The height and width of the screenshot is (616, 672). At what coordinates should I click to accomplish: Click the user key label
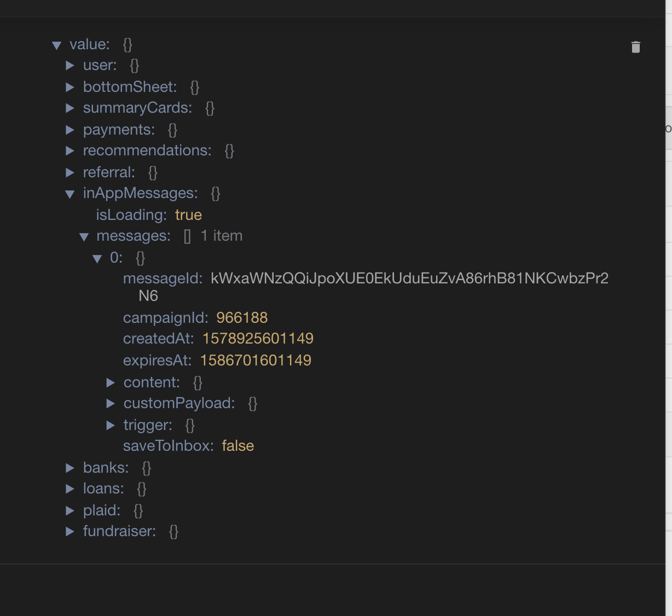coord(100,65)
